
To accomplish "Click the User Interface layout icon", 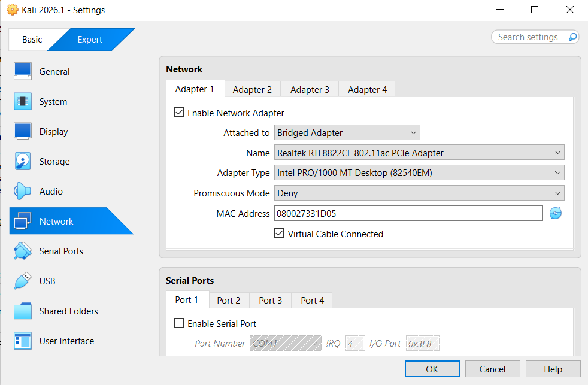I will tap(23, 341).
